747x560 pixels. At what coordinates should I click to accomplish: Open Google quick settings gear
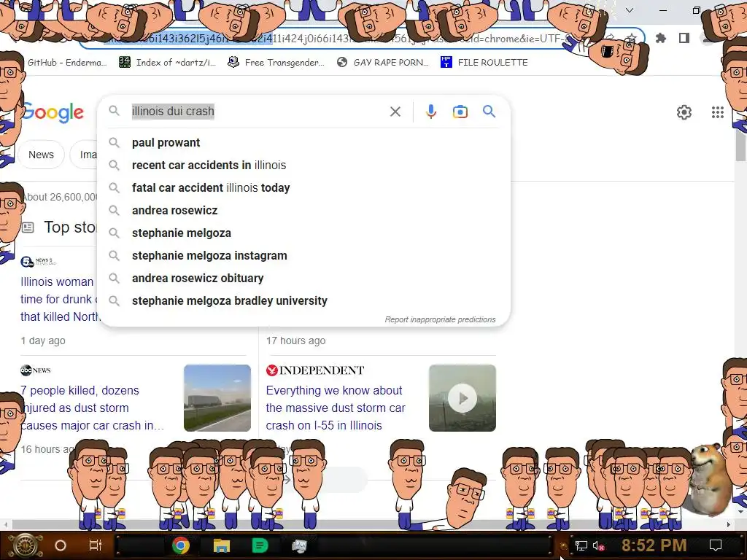[x=684, y=112]
